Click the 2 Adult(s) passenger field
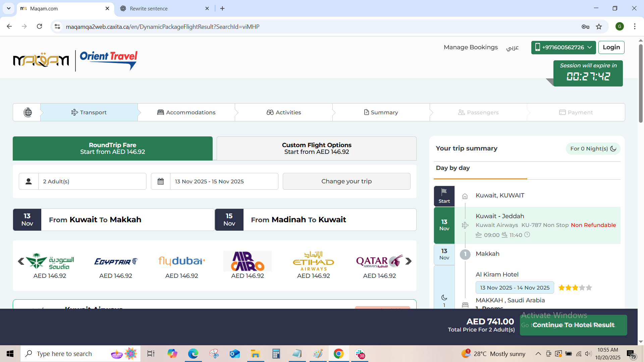Viewport: 644px width, 362px height. [x=92, y=181]
